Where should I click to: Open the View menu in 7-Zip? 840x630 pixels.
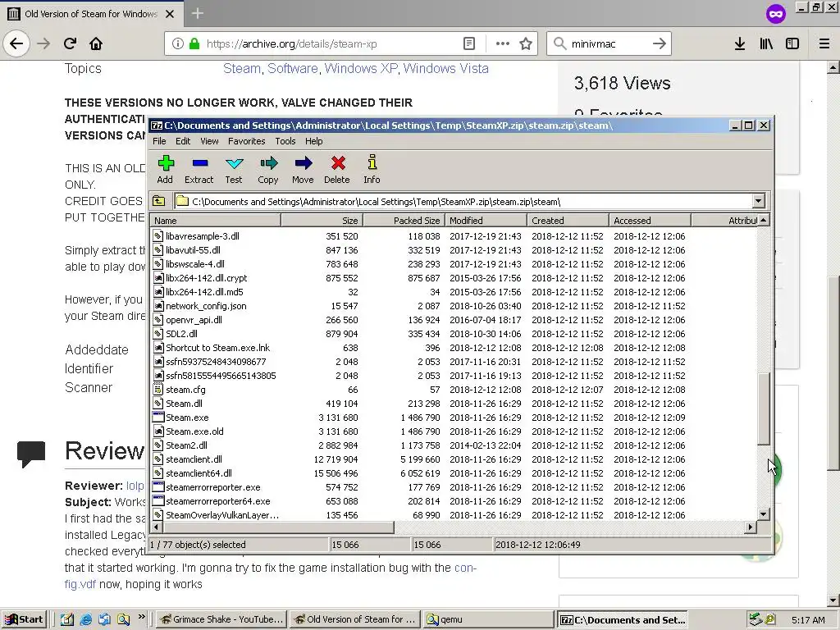click(209, 141)
